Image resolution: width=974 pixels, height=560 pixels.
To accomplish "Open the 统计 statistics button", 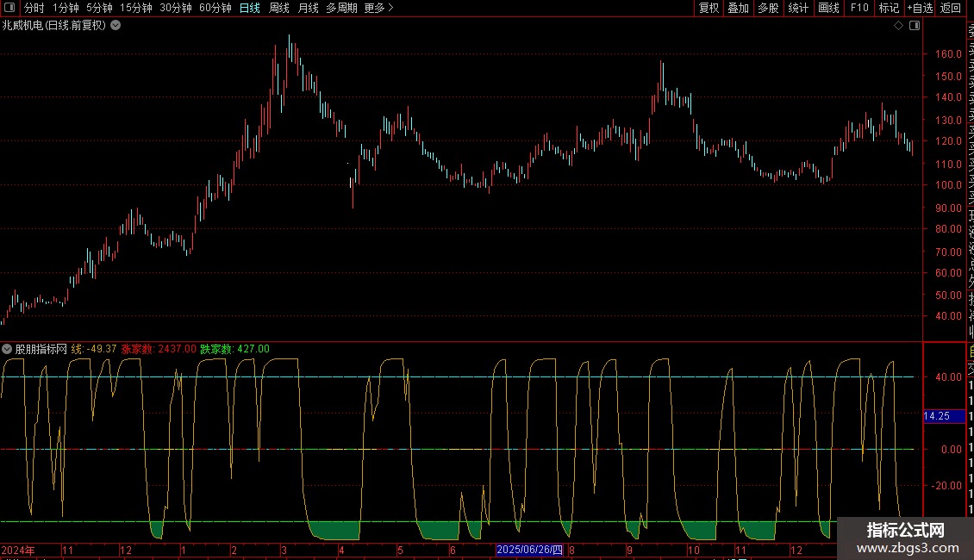I will 798,8.
